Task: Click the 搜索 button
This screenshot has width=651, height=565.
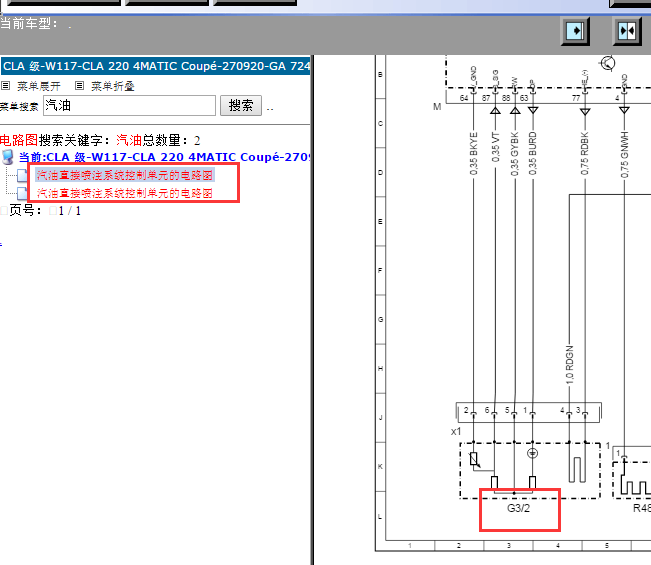Action: coord(241,105)
